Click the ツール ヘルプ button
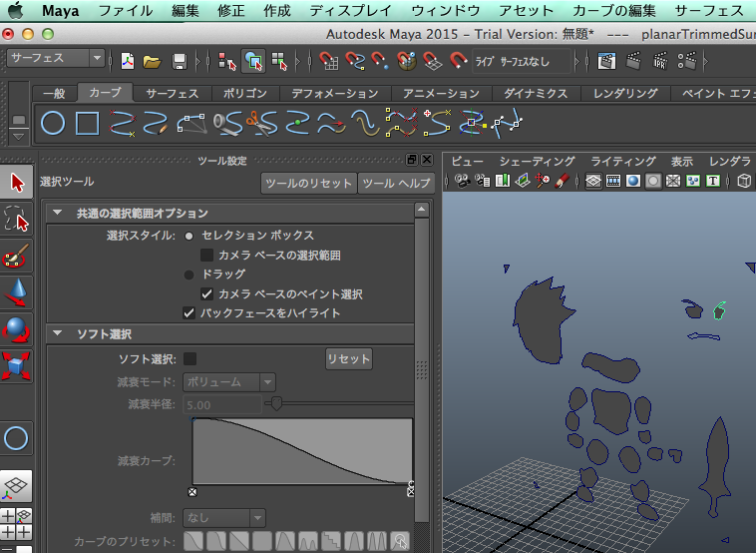The height and width of the screenshot is (553, 756). coord(396,184)
